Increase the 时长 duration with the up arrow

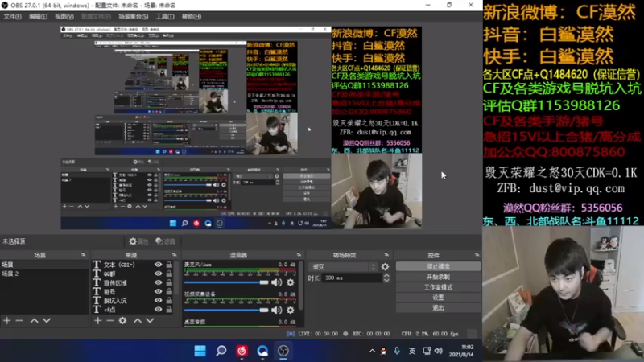386,275
